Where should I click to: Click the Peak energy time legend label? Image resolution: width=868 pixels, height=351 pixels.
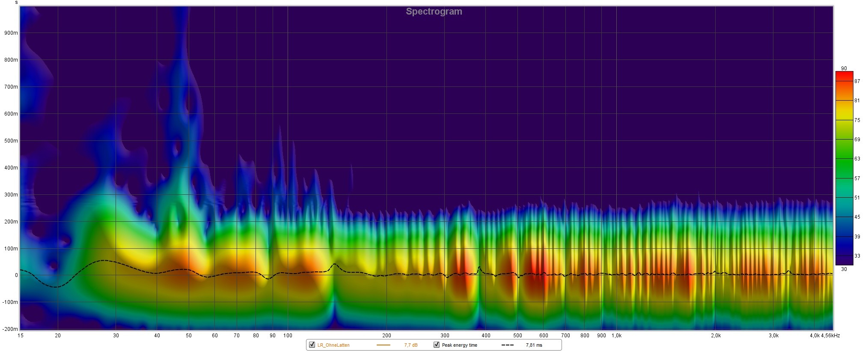pyautogui.click(x=459, y=345)
